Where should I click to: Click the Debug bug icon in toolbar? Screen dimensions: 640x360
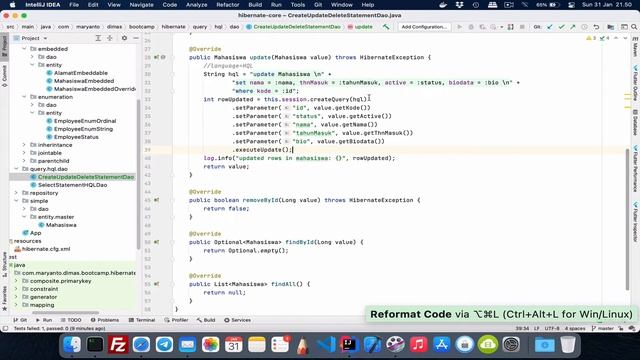click(471, 27)
